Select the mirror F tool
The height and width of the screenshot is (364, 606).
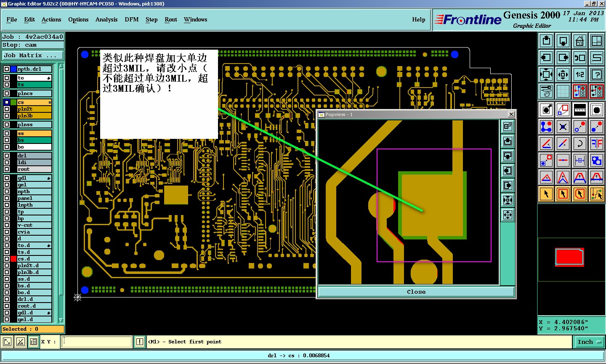point(597,143)
